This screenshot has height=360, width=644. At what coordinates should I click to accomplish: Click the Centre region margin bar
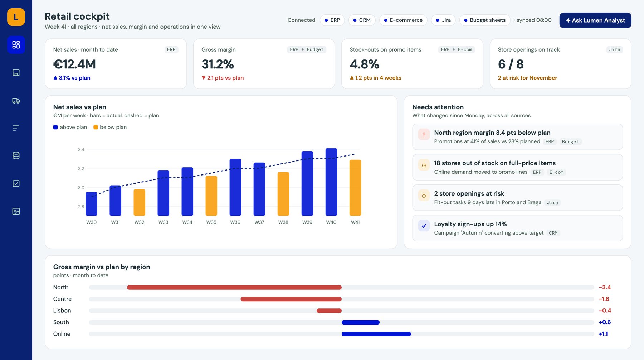click(x=291, y=299)
